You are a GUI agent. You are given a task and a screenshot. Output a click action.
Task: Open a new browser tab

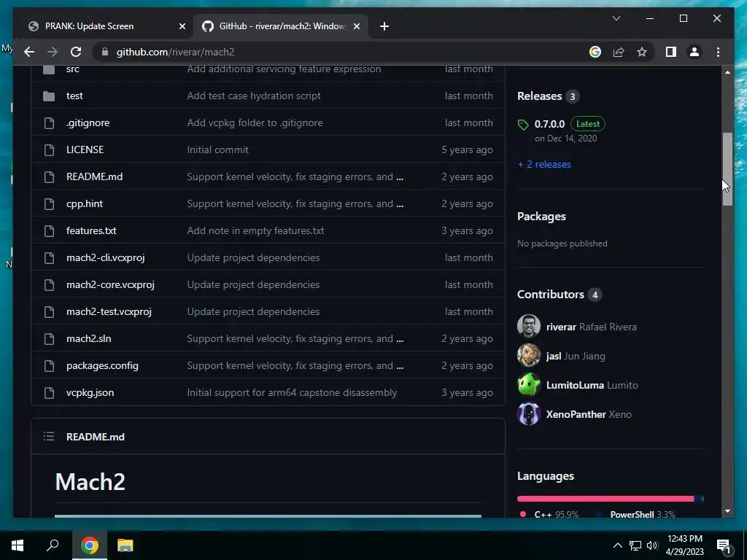[384, 26]
